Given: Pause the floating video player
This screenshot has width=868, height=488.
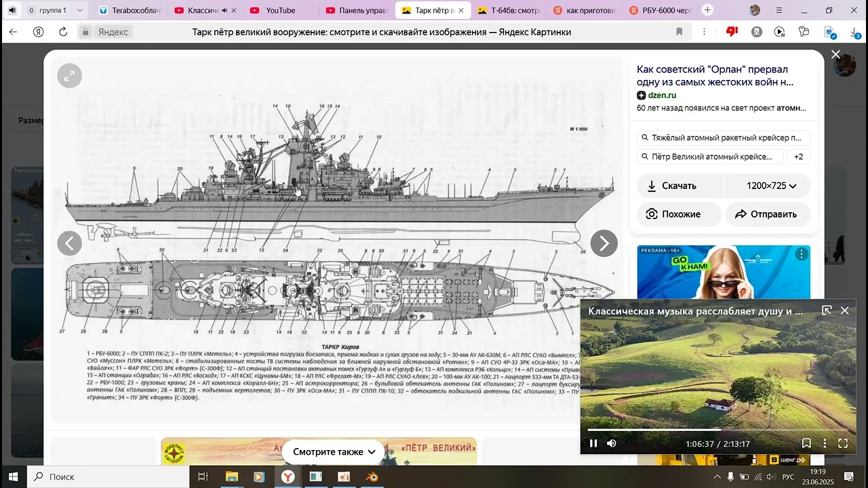Looking at the screenshot, I should coord(593,443).
